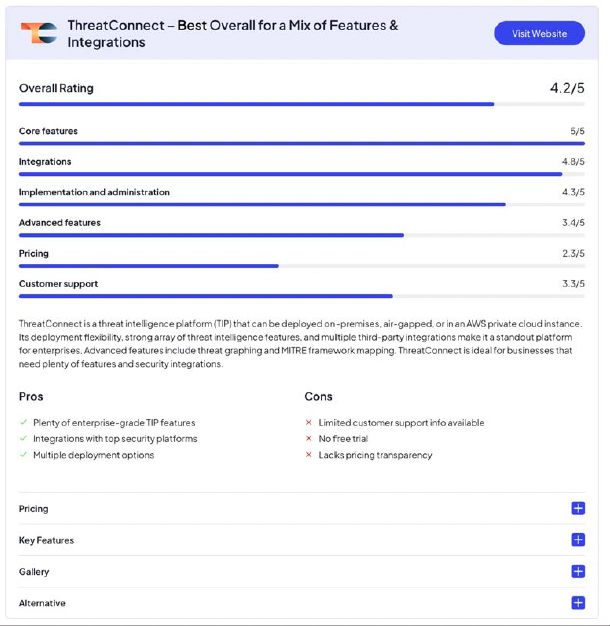Click green checkmark beside enterprise-grade TIP features
This screenshot has height=626, width=610.
pos(24,423)
